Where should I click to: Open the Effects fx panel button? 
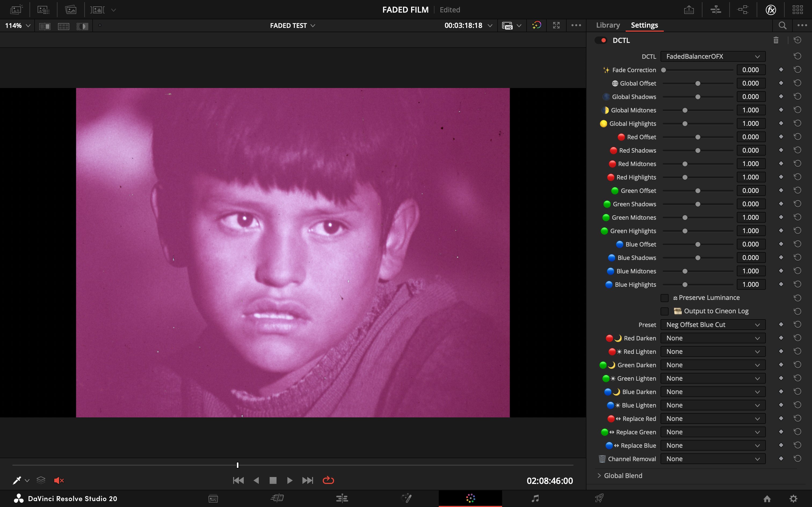pyautogui.click(x=771, y=10)
